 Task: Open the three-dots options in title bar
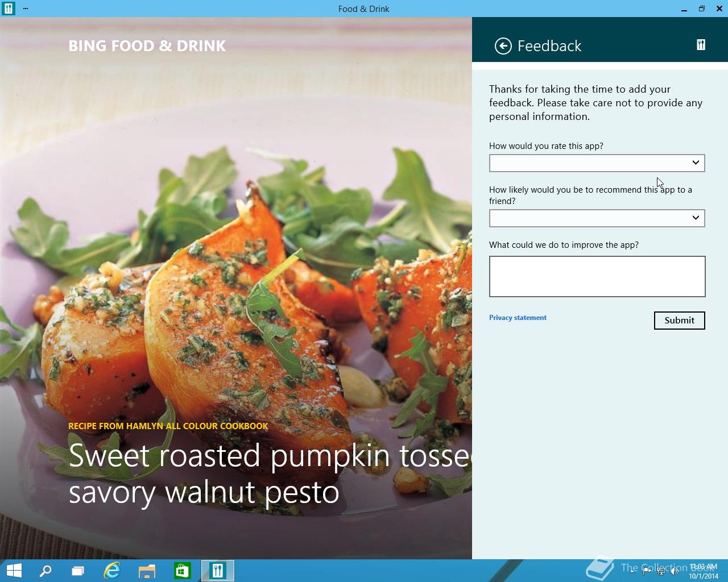click(x=26, y=9)
